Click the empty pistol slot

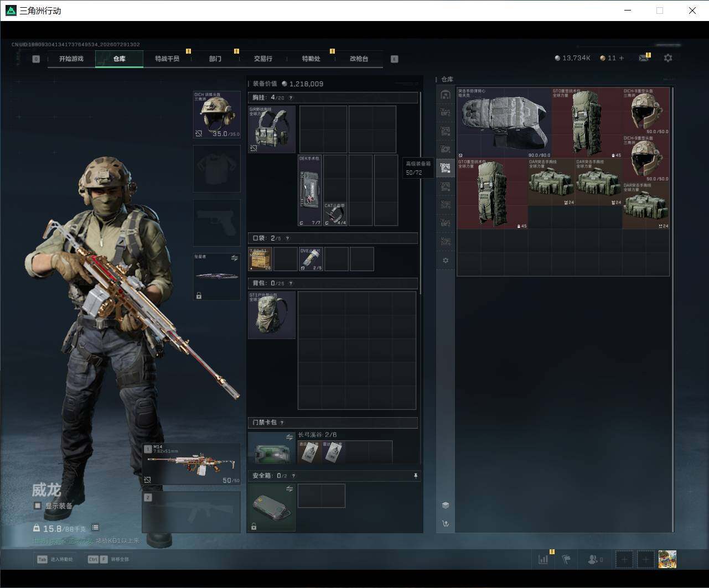[x=217, y=223]
